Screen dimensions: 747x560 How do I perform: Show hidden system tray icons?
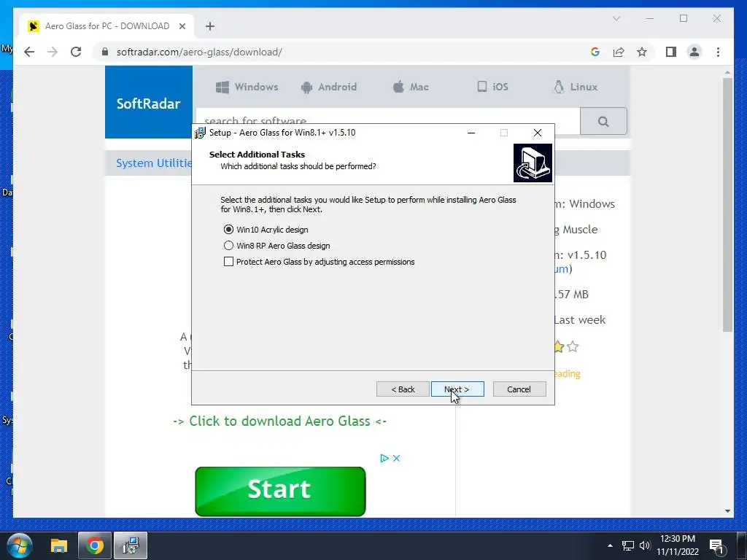coord(610,545)
